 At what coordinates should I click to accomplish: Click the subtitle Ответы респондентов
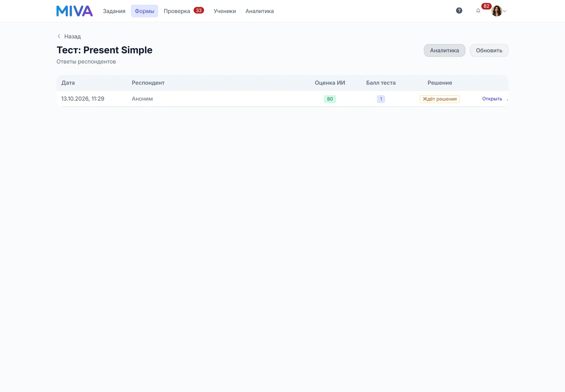(86, 61)
